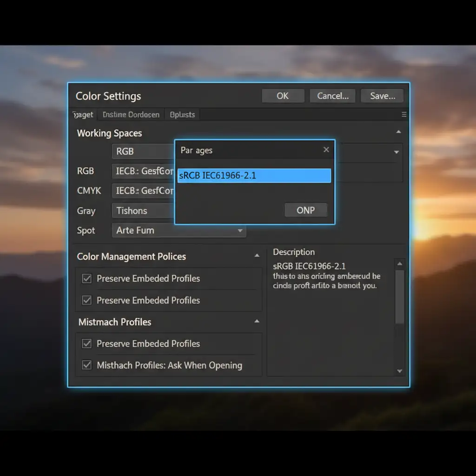Toggle Preserve Embeded Profiles under Mistmach Profiles

tap(86, 344)
